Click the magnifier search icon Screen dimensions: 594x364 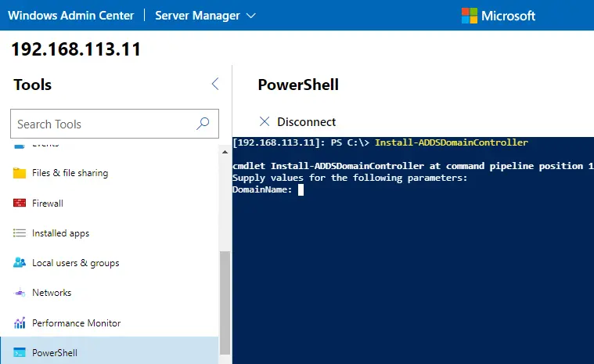[x=203, y=124]
